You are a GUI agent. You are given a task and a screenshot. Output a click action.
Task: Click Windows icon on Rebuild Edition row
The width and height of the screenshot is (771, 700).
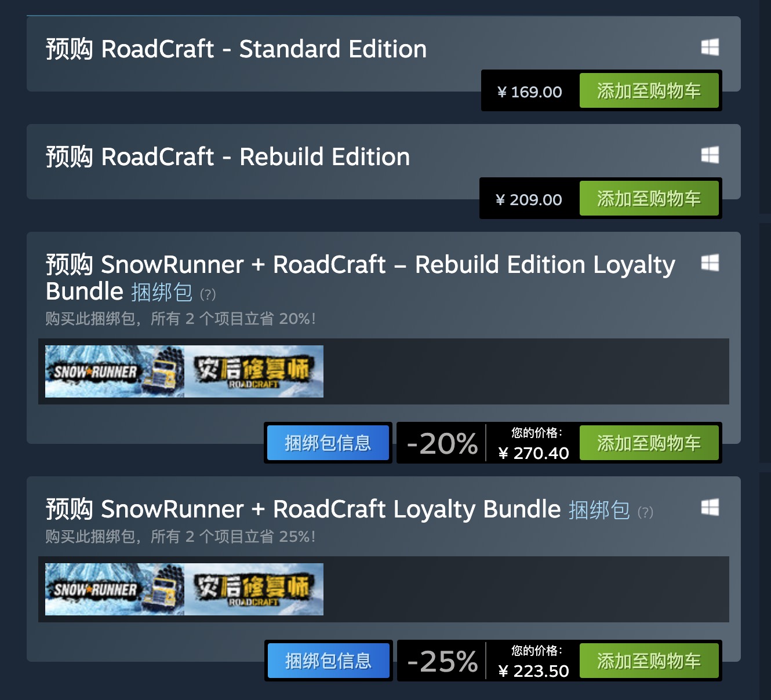710,155
